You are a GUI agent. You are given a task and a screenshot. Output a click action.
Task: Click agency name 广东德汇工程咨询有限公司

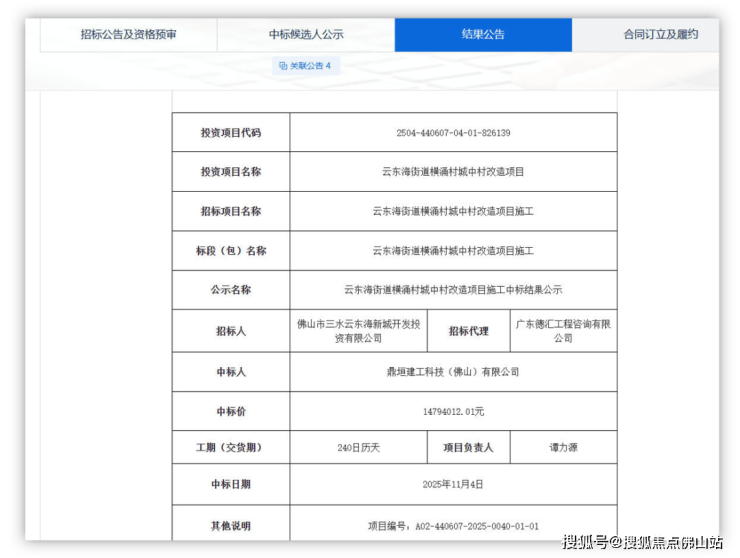point(563,331)
